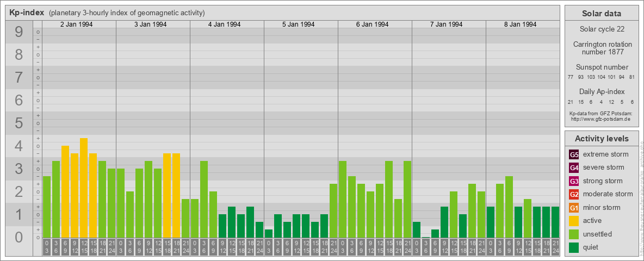Click the Solar data panel heading
Screen dimensions: 644x261
pyautogui.click(x=602, y=14)
